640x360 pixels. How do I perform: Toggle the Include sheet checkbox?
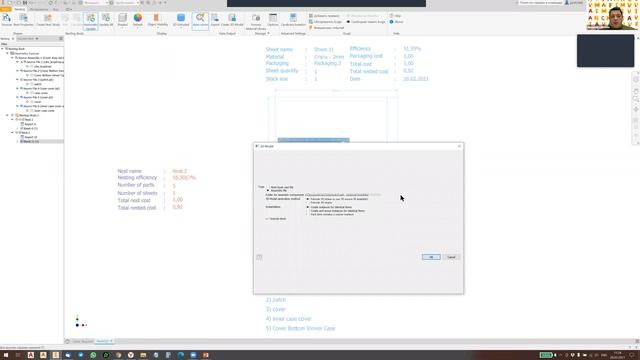267,219
